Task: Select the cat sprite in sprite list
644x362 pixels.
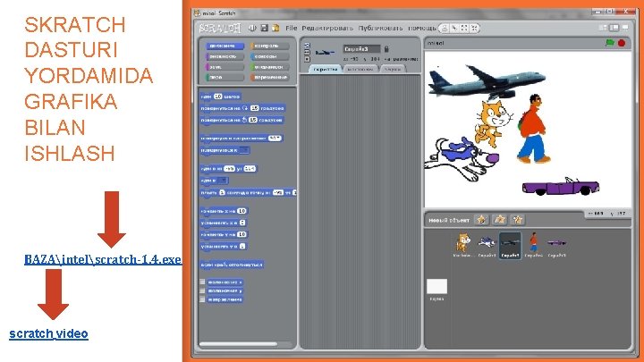Action: tap(463, 245)
